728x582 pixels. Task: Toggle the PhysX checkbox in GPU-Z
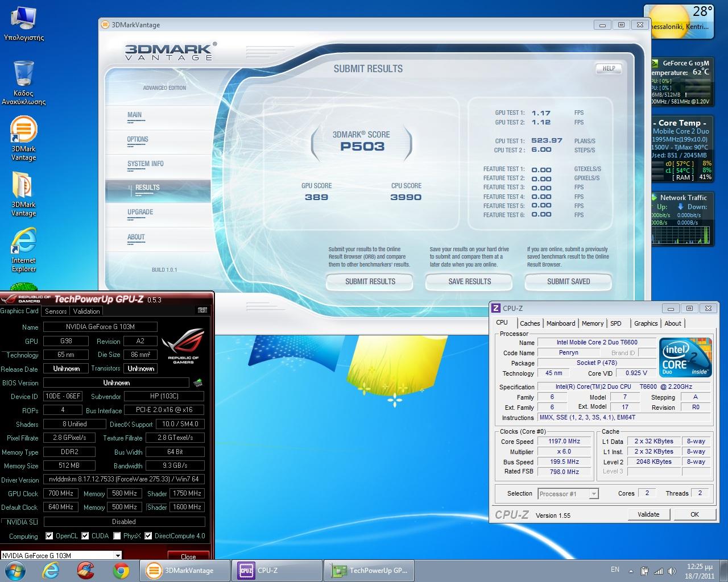[x=117, y=536]
